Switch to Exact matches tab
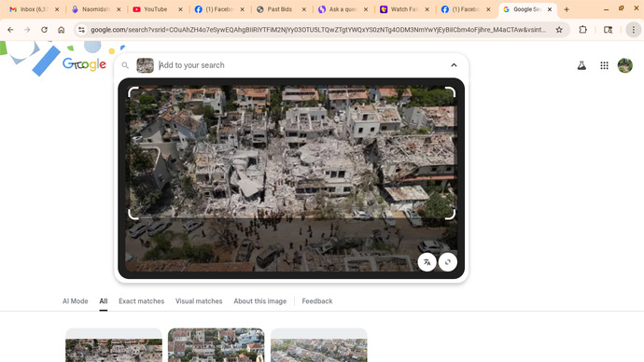Viewport: 644px width, 362px height. [141, 300]
